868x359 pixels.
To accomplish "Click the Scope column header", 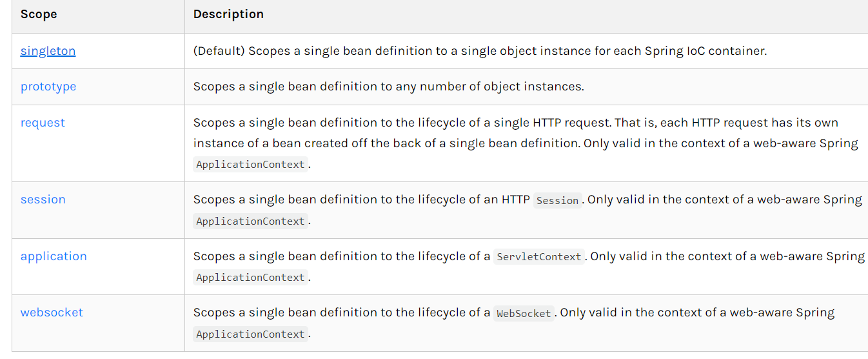I will click(39, 14).
